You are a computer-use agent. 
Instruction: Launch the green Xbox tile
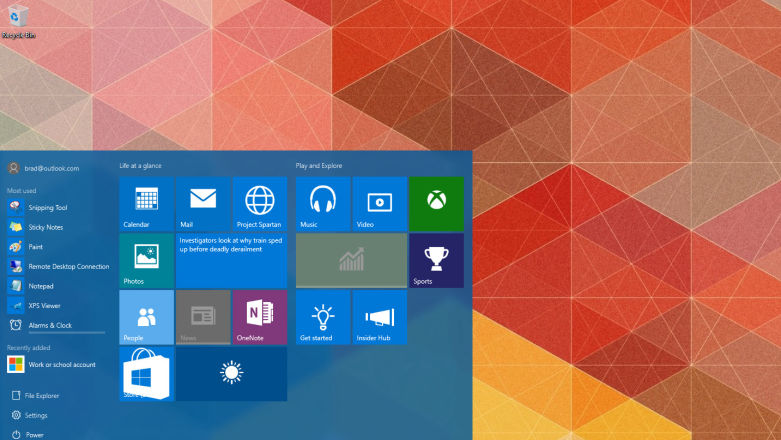click(436, 204)
